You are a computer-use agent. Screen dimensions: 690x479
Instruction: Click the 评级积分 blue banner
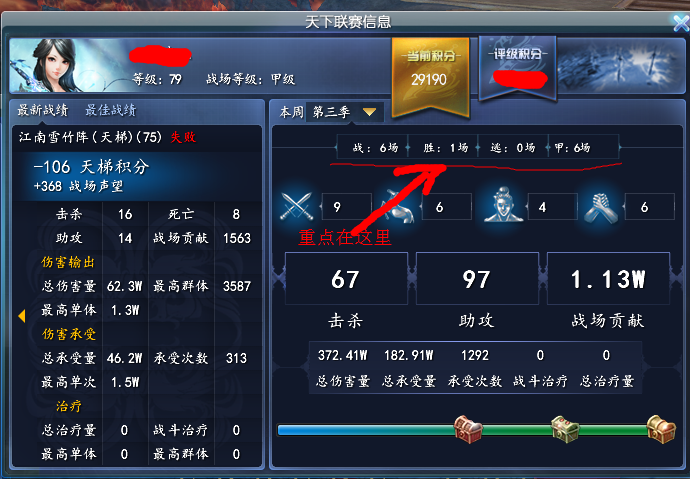coord(518,68)
